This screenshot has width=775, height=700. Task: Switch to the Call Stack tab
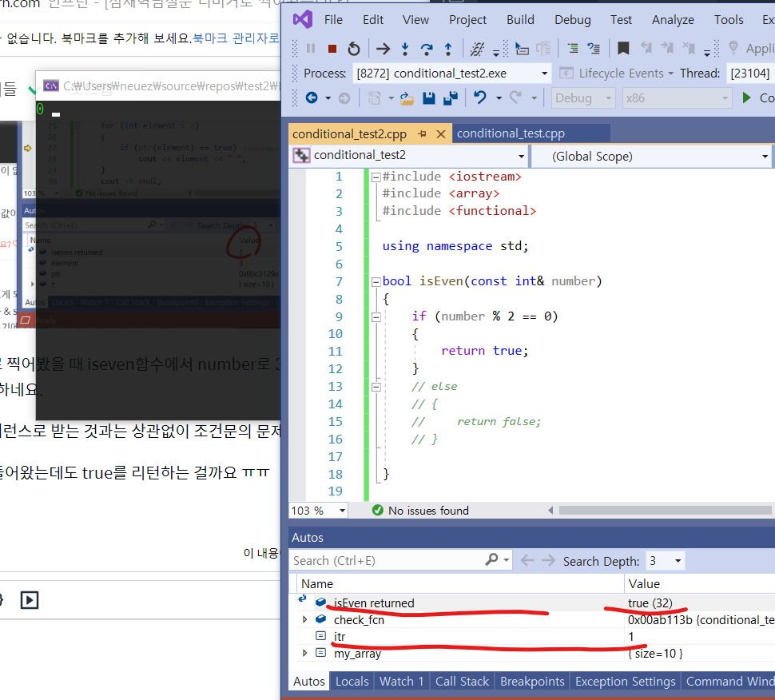tap(462, 681)
